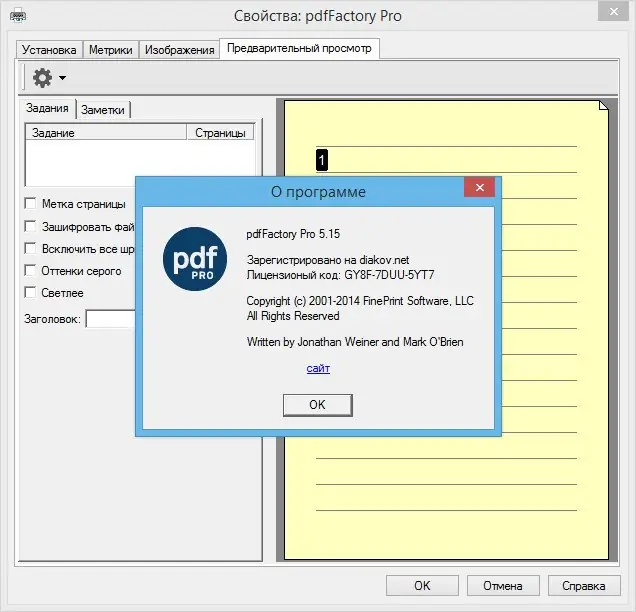This screenshot has width=636, height=612.
Task: Click OK in the О программе dialog
Action: [x=318, y=405]
